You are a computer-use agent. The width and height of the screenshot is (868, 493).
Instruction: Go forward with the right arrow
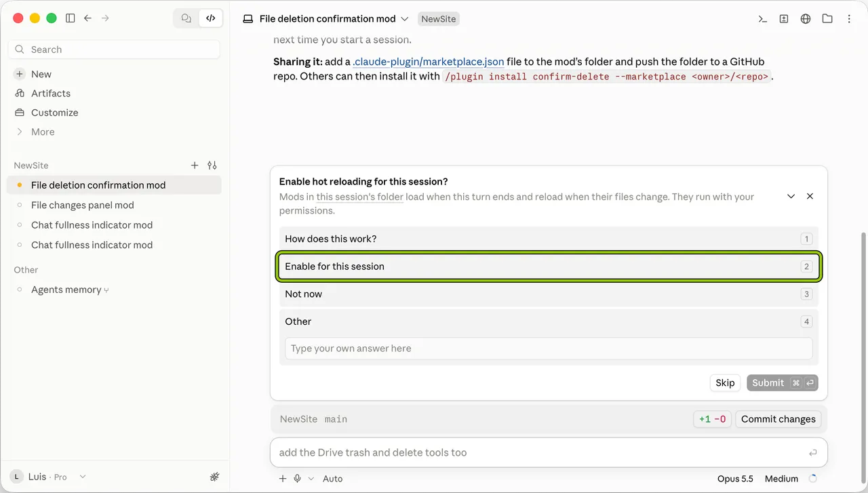[105, 18]
